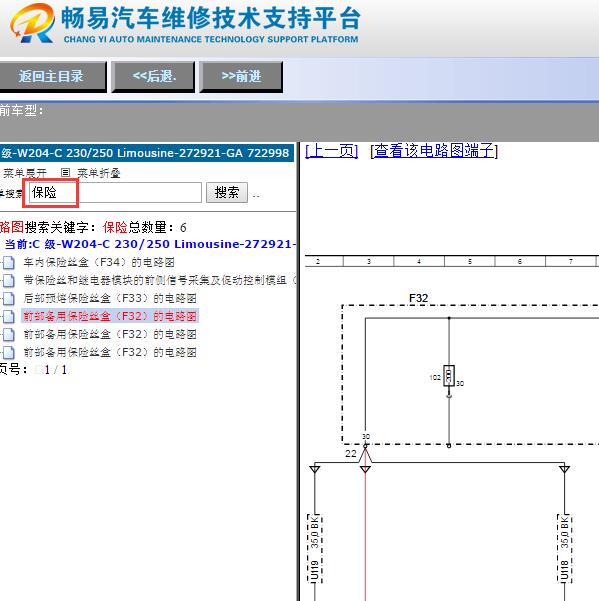Click the connector triangle above U119 wire
The height and width of the screenshot is (601, 599).
coord(315,469)
